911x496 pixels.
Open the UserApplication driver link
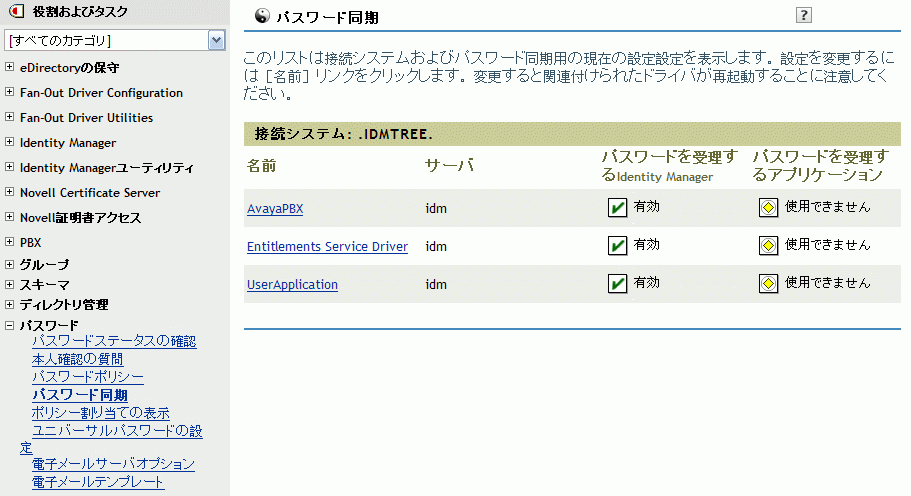(292, 285)
